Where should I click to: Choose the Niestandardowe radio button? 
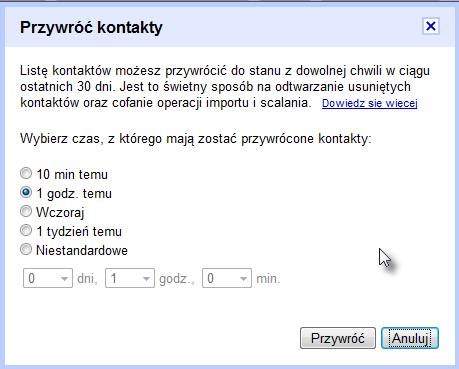pos(26,249)
